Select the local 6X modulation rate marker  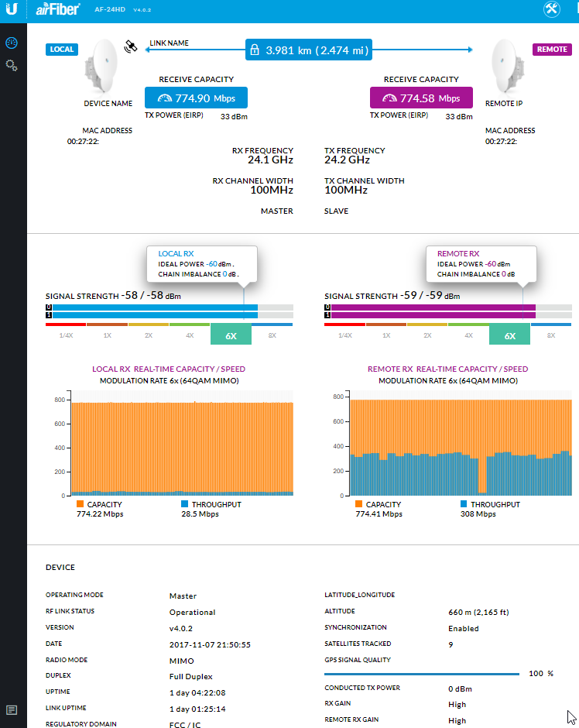click(231, 335)
